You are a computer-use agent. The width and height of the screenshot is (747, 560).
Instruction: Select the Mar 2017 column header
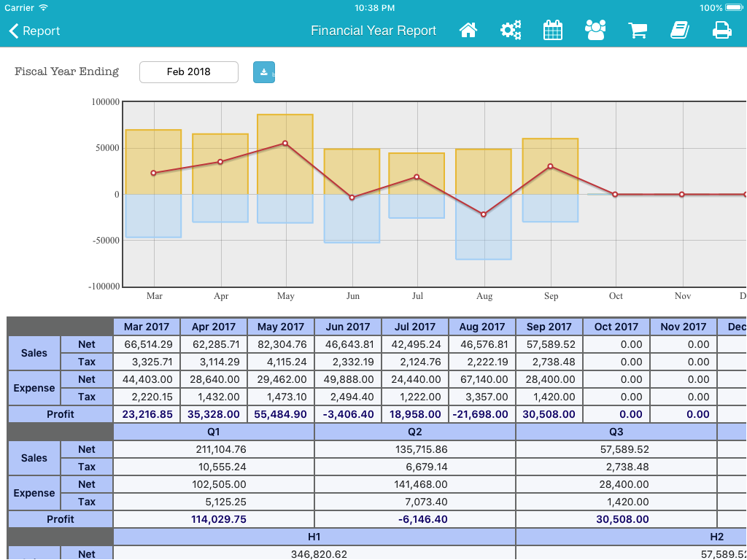coord(147,327)
